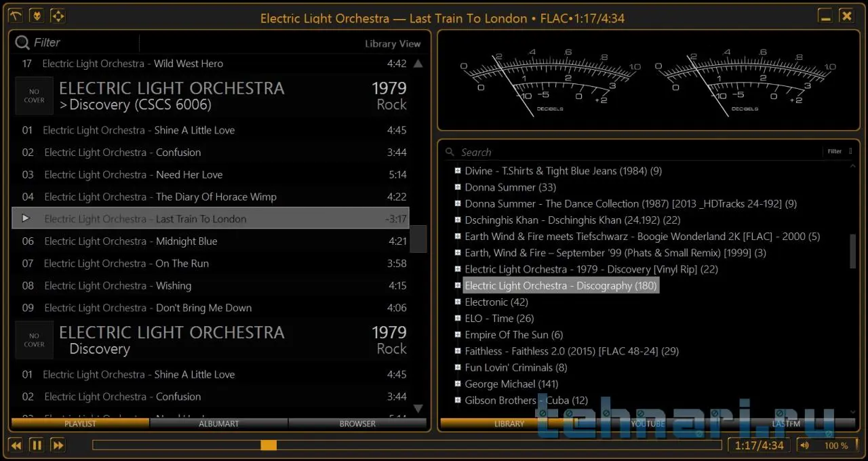Select Discovery (CSCS 6006) album header
The width and height of the screenshot is (868, 461).
[x=210, y=96]
